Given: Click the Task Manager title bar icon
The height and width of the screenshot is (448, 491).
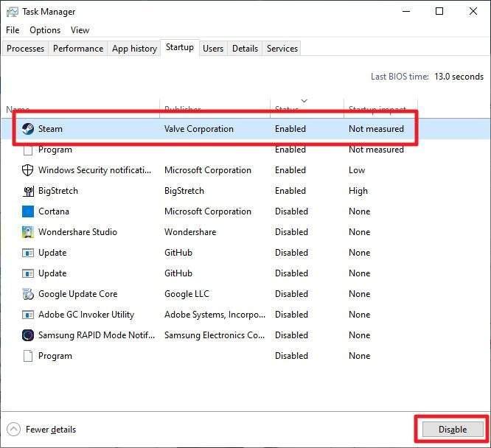Looking at the screenshot, I should [x=13, y=12].
